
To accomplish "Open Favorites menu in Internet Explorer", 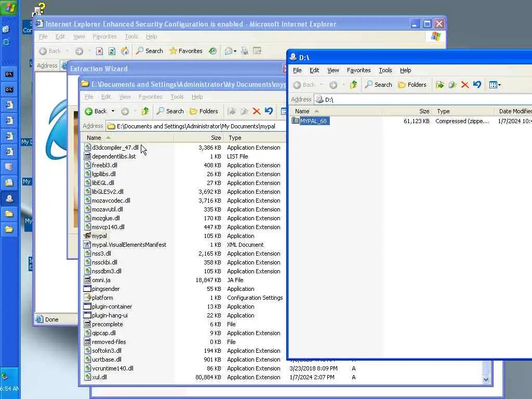I will pos(104,36).
